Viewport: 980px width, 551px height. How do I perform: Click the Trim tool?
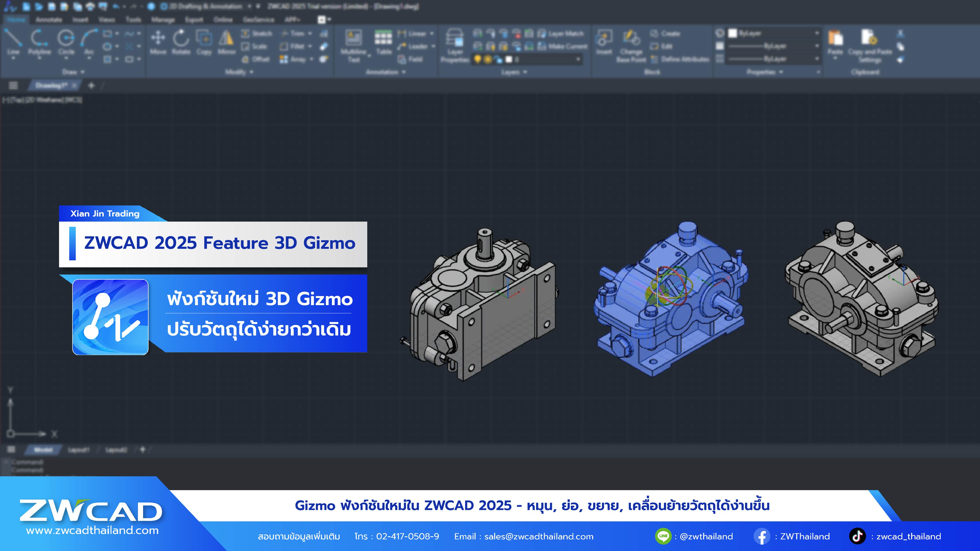tap(293, 34)
